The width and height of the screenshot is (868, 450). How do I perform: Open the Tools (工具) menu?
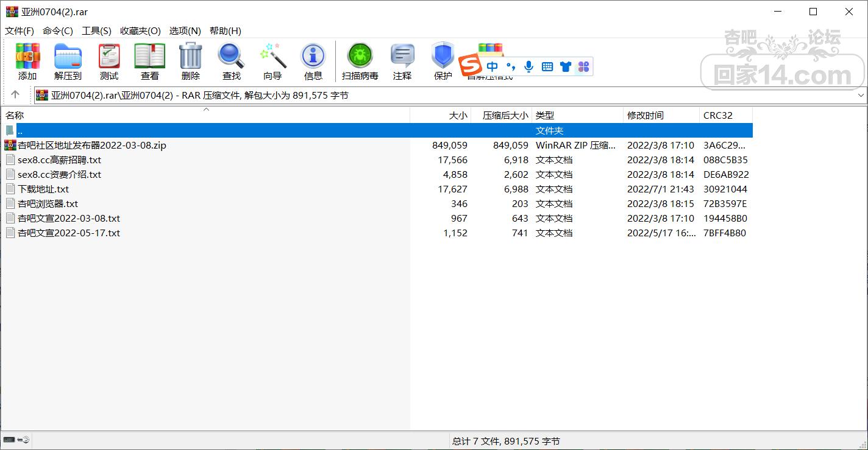click(x=96, y=31)
